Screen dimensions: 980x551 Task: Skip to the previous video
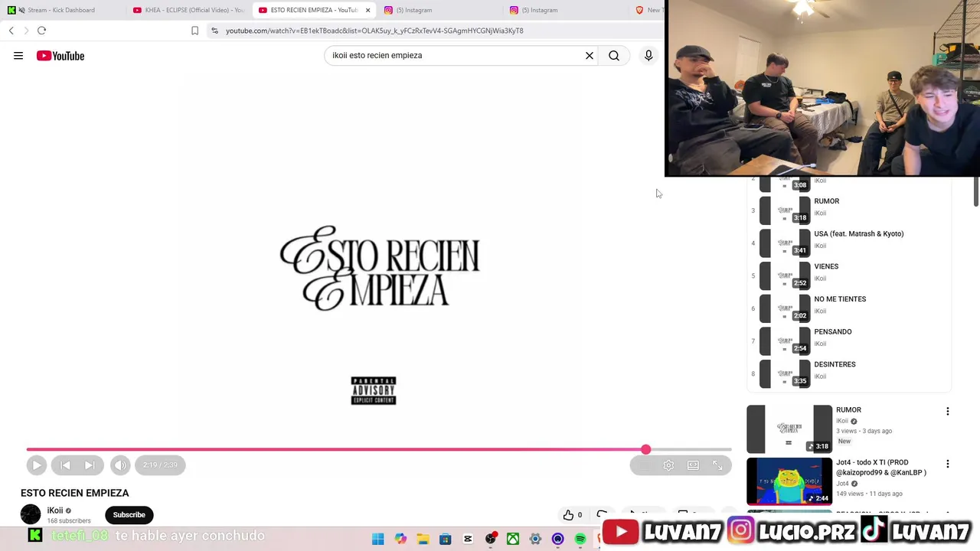tap(65, 465)
